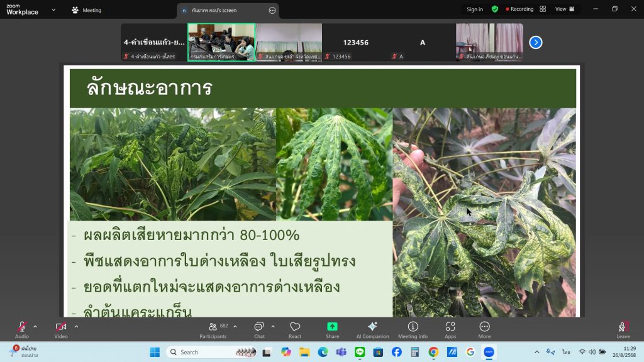Open the Share screen option
The height and width of the screenshot is (362, 644).
pyautogui.click(x=332, y=329)
